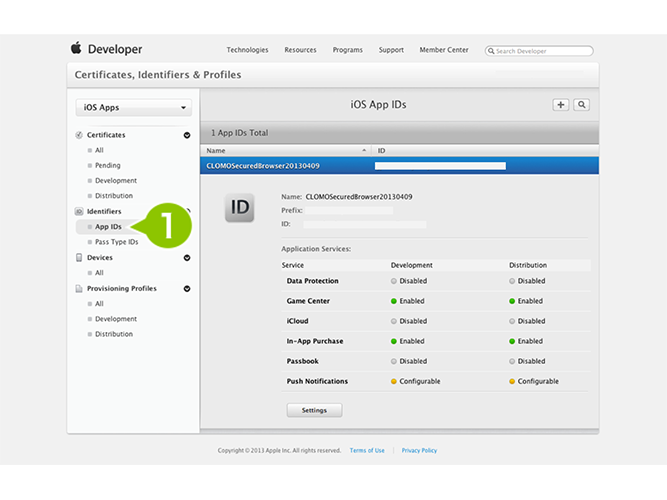Click Data Protection Development Disabled status

409,281
